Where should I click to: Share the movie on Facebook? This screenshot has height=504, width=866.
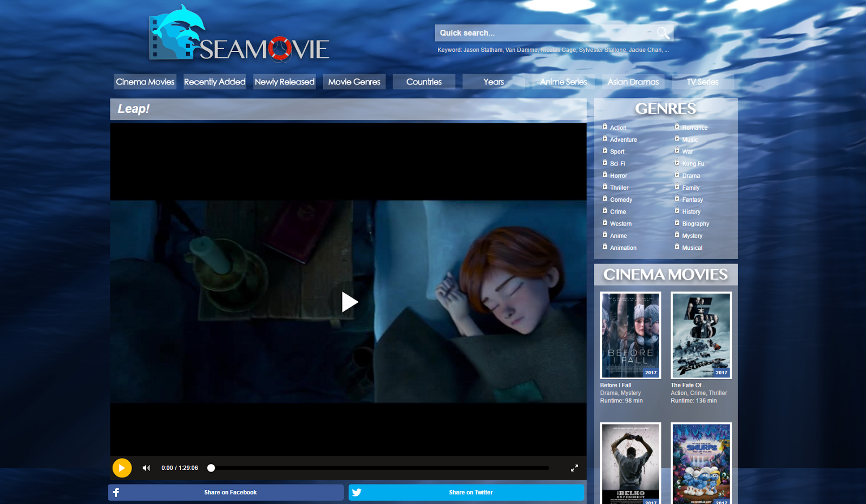[x=226, y=492]
